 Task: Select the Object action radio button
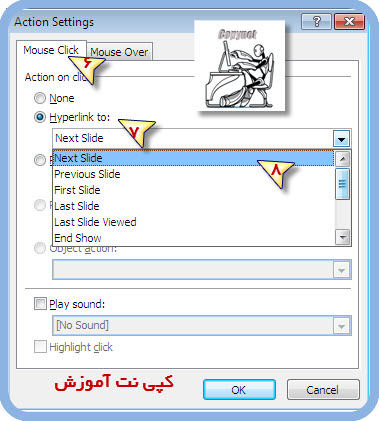tap(40, 248)
